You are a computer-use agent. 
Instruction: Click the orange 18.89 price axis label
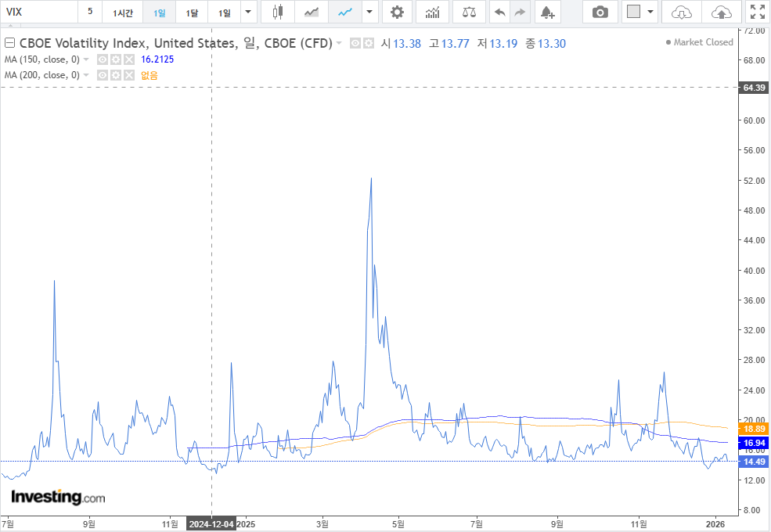pyautogui.click(x=754, y=429)
